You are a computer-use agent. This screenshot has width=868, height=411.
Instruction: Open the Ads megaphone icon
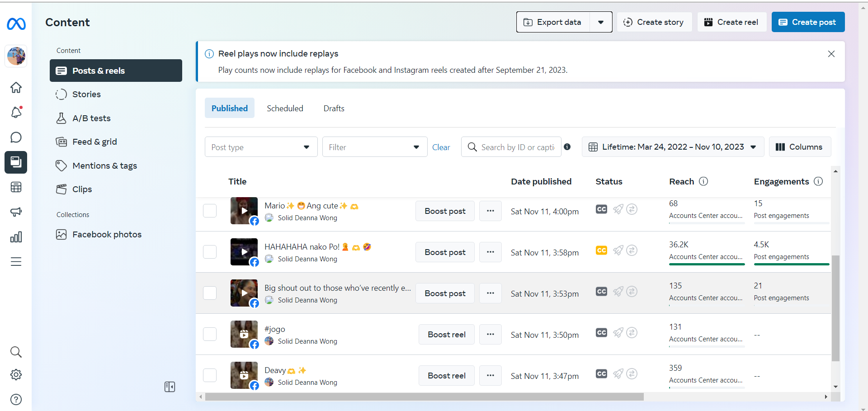click(16, 212)
